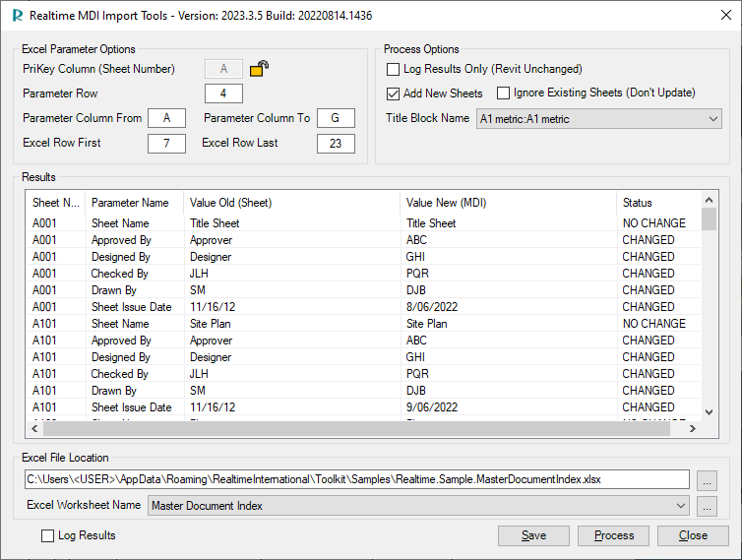Click the Status column header

tap(658, 203)
